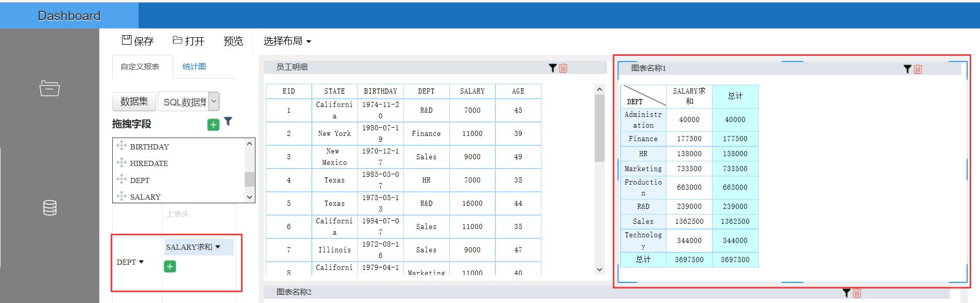980x303 pixels.
Task: Click the Dashboard tab in the header
Action: [x=69, y=16]
